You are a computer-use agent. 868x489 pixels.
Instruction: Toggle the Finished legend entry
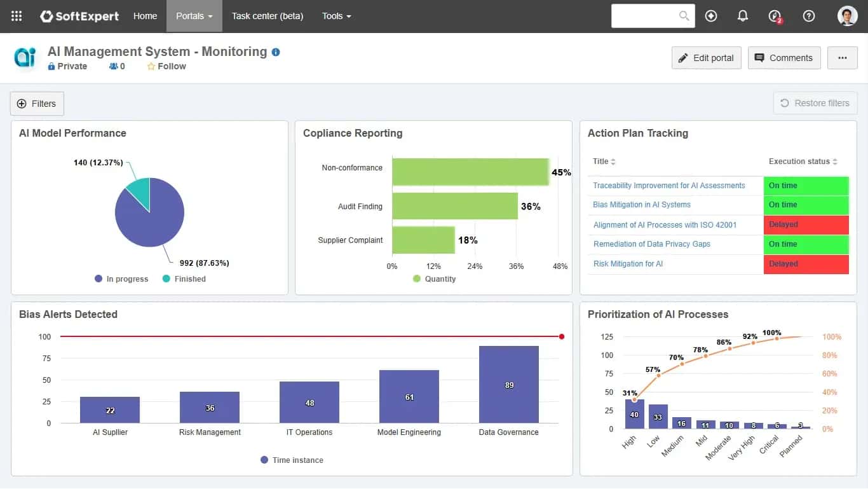(184, 279)
